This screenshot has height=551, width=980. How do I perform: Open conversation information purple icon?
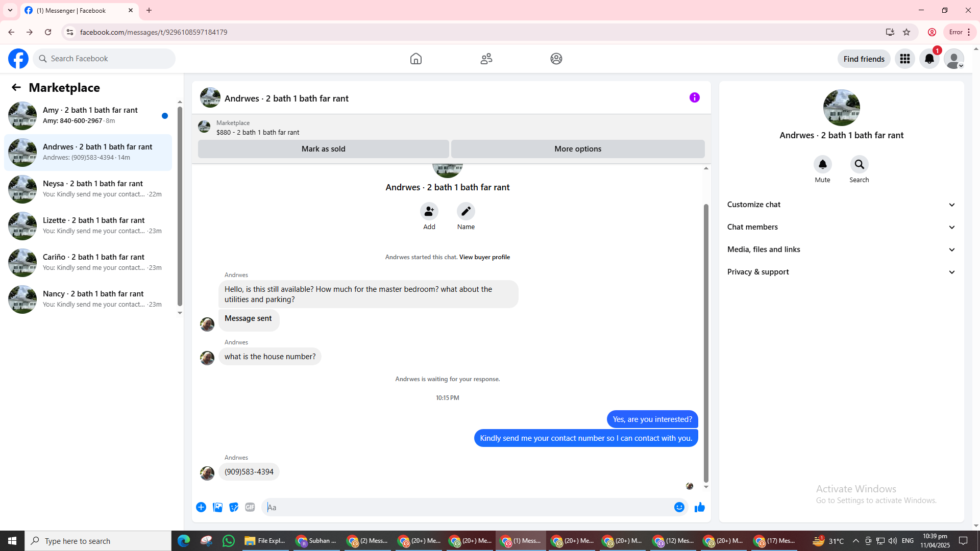tap(695, 97)
